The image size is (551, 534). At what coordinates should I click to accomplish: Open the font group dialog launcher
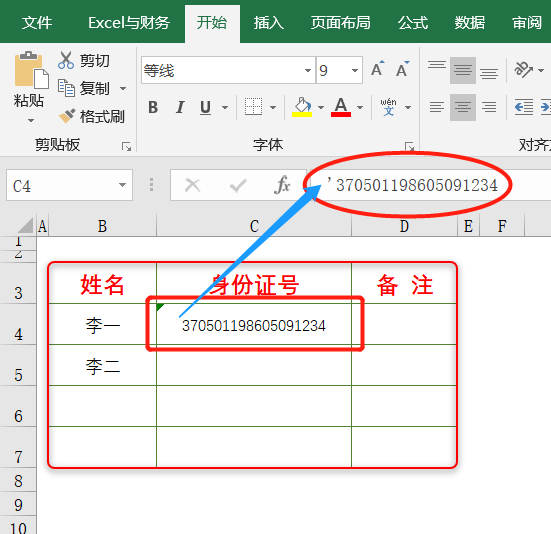pos(409,146)
